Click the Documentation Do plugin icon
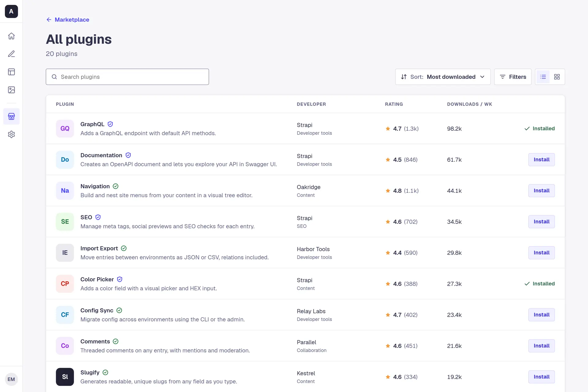 [65, 160]
